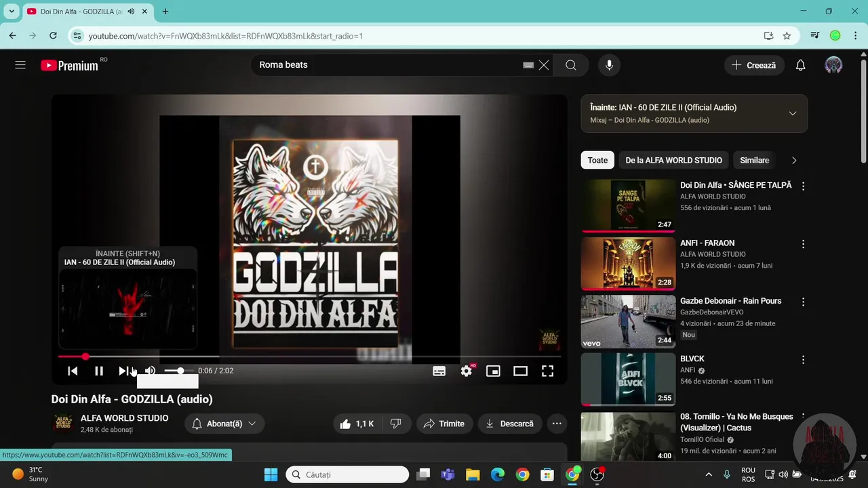This screenshot has height=488, width=868.
Task: Select De la ALFA WORLD STUDIO chip
Action: pos(673,160)
